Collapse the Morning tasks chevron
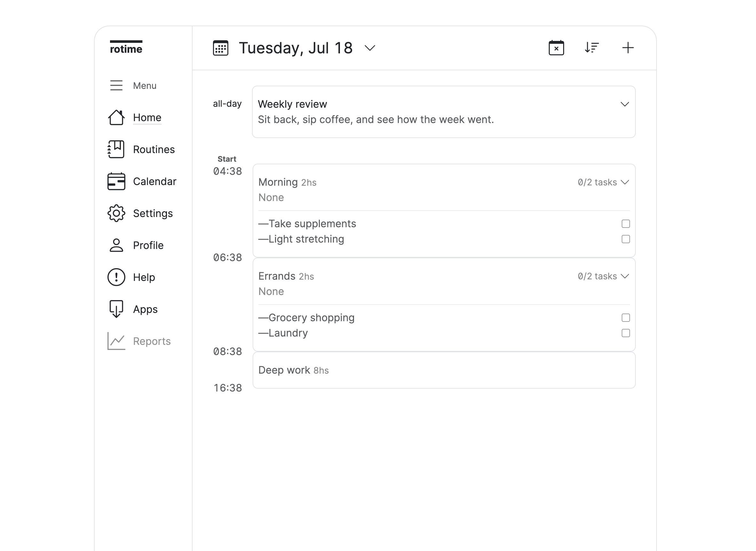The image size is (756, 551). 625,182
